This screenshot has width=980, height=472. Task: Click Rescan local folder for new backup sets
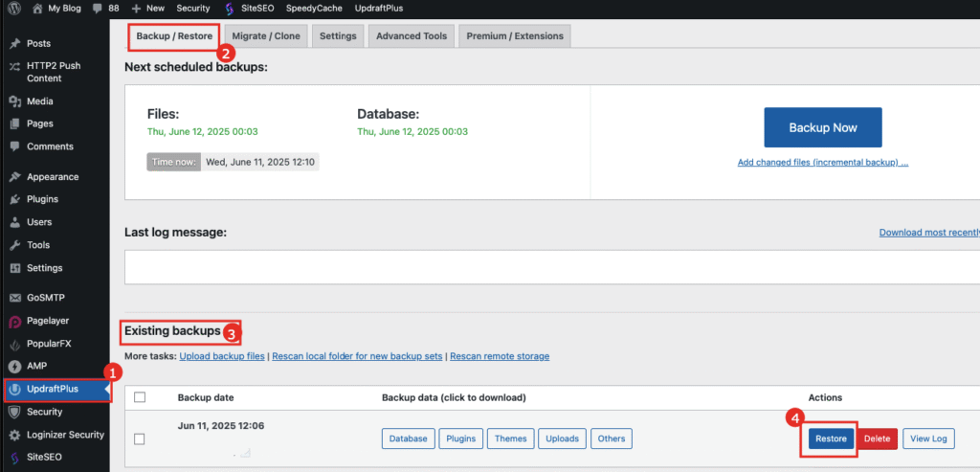358,356
